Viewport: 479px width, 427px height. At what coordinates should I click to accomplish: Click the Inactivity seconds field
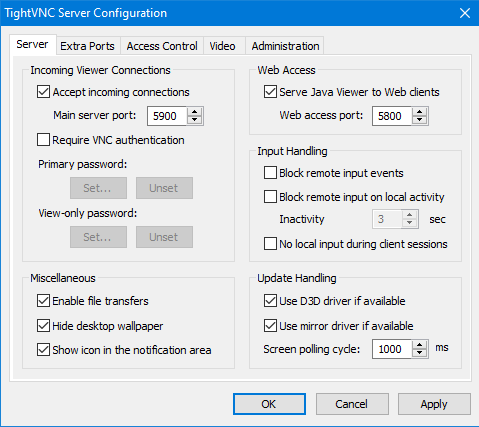(387, 219)
